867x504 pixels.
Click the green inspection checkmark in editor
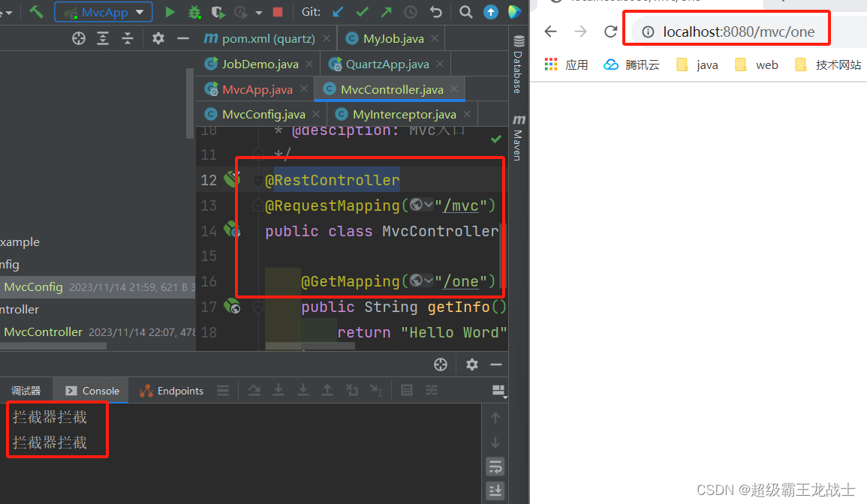[496, 139]
